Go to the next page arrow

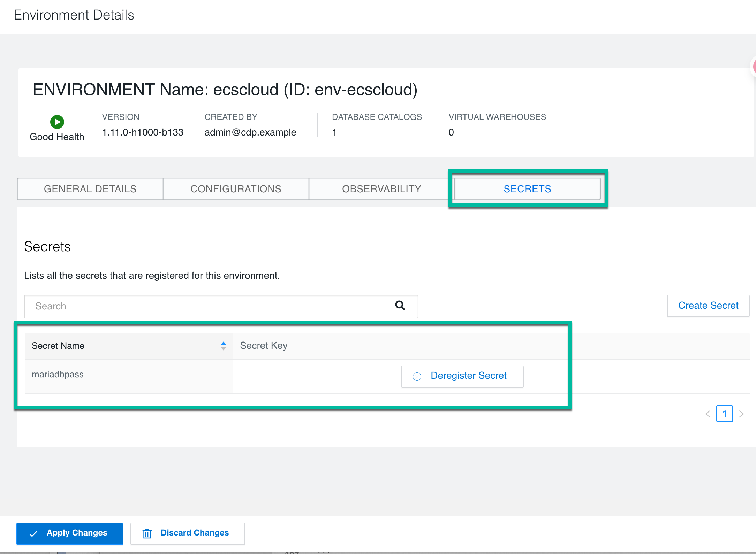(x=741, y=414)
